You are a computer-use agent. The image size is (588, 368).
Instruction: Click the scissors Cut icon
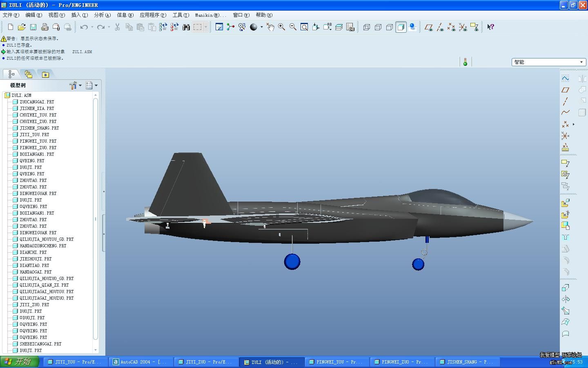pos(118,27)
